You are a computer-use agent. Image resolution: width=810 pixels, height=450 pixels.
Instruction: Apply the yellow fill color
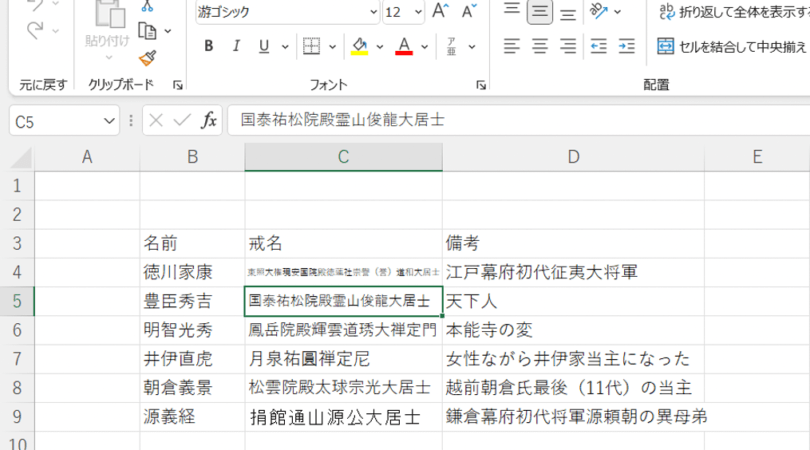(x=360, y=46)
